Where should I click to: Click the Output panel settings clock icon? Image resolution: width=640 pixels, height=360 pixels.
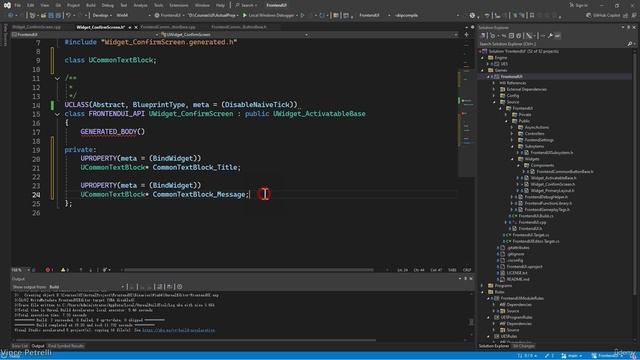(x=180, y=287)
